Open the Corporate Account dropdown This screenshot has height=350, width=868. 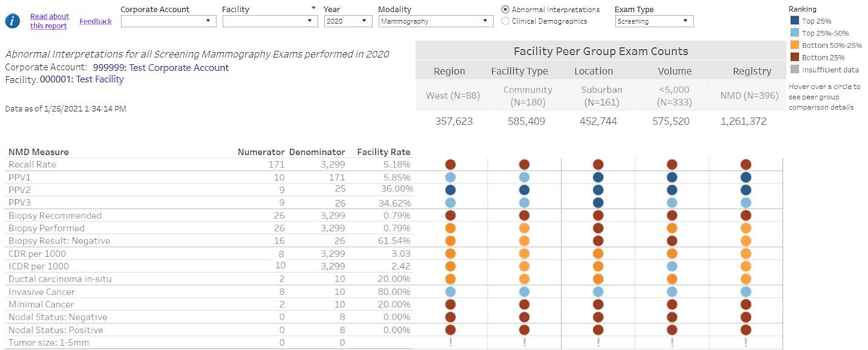[x=168, y=21]
